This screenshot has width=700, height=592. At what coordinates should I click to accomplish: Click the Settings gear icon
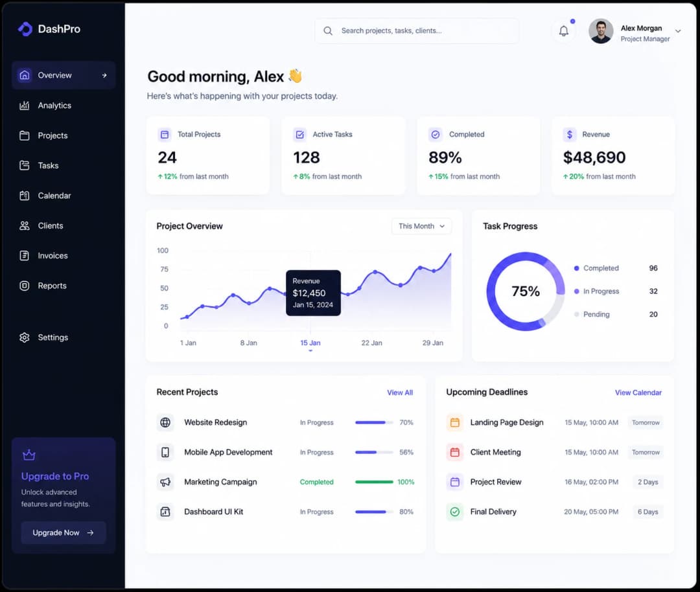pyautogui.click(x=25, y=337)
